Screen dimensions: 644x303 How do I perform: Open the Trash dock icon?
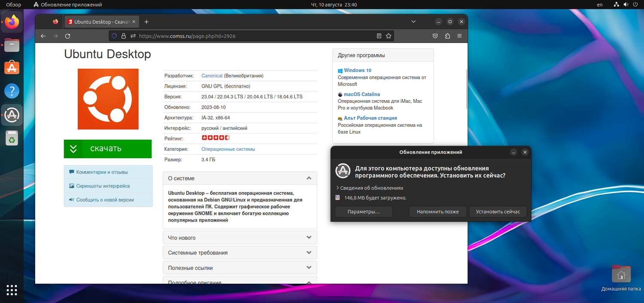point(12,138)
